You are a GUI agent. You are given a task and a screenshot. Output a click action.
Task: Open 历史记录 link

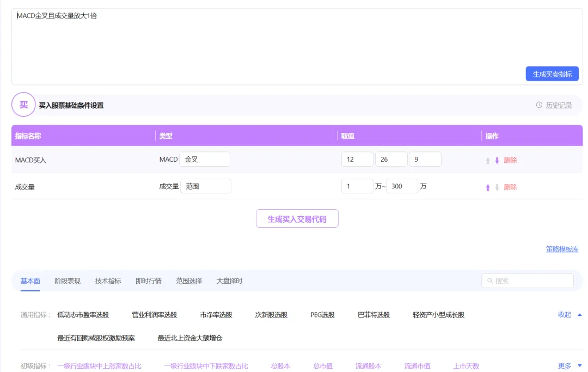point(559,105)
